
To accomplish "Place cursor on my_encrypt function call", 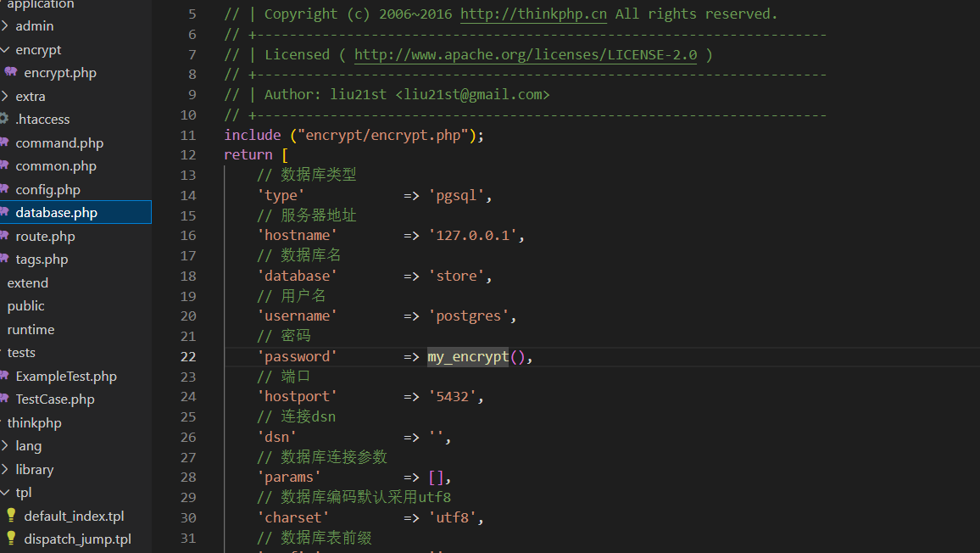I will [467, 356].
